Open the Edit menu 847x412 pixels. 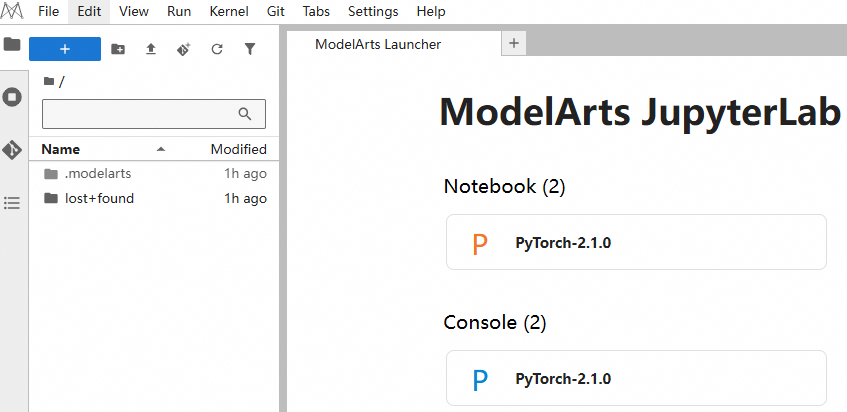pyautogui.click(x=89, y=11)
